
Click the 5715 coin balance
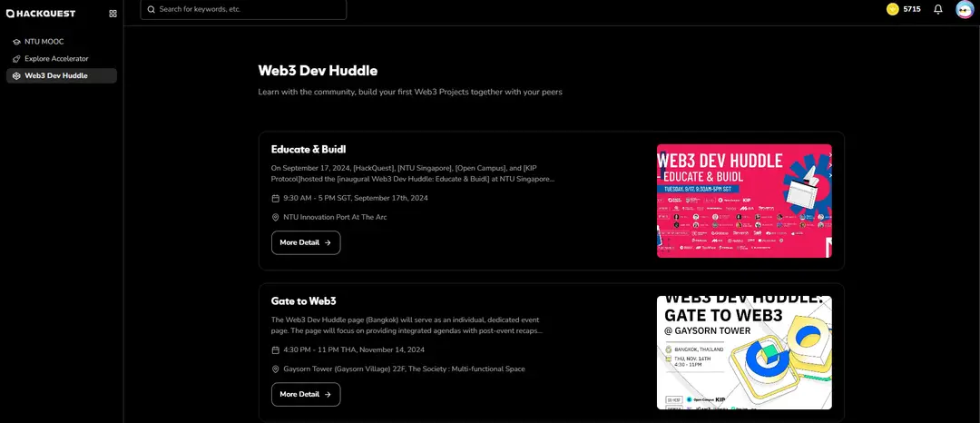912,9
